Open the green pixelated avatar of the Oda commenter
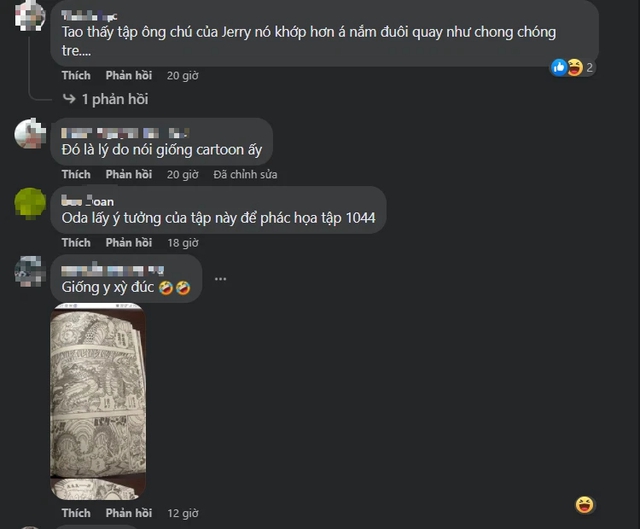The height and width of the screenshot is (529, 640). click(30, 203)
